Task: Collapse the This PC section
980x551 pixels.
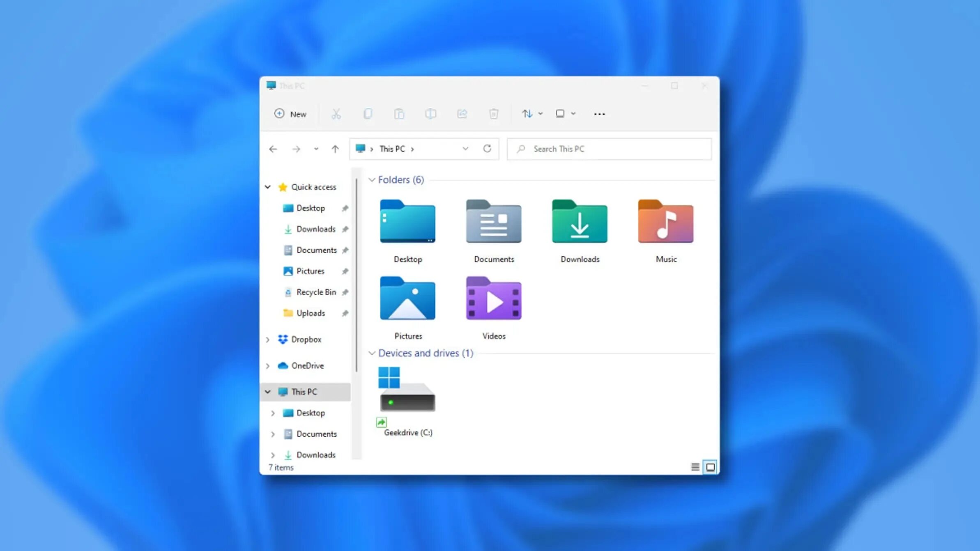Action: coord(267,392)
